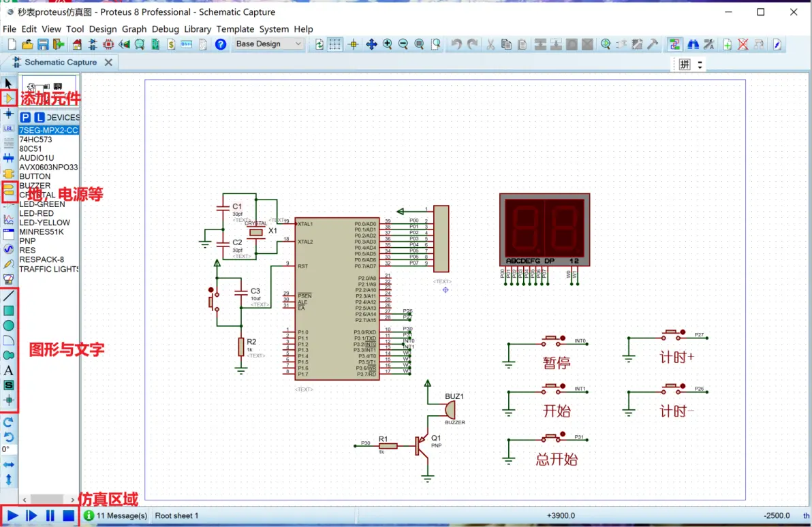Viewport: 812px width, 527px height.
Task: Toggle the false origin crosshair button
Action: pyautogui.click(x=353, y=44)
